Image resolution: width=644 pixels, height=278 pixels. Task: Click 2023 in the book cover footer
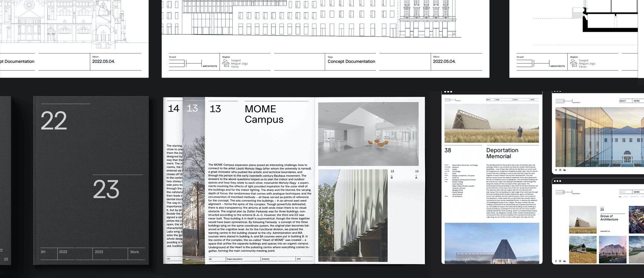pyautogui.click(x=99, y=252)
